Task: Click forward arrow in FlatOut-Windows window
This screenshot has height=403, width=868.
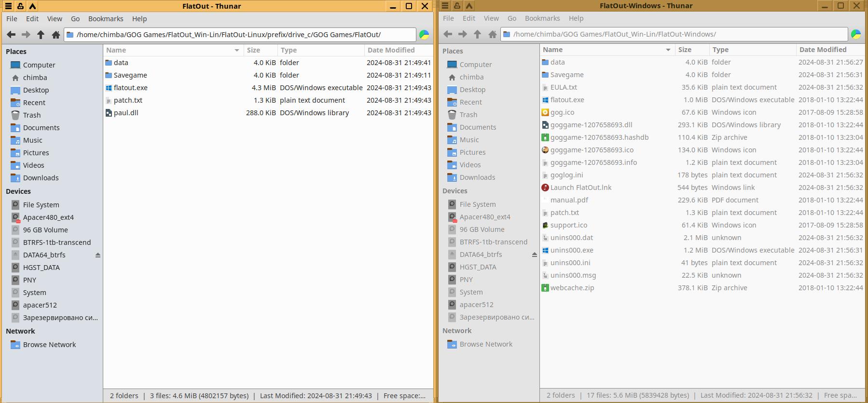Action: [463, 34]
